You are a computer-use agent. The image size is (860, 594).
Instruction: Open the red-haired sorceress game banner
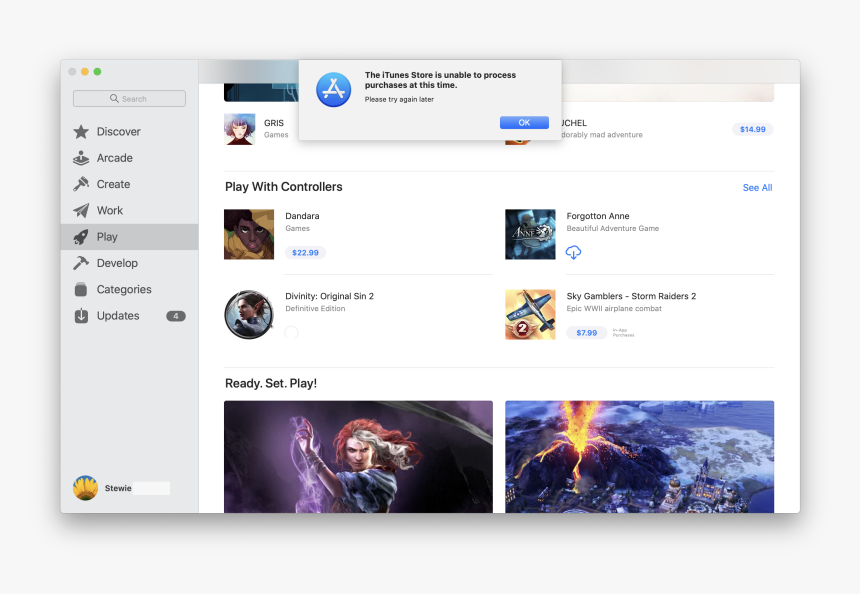pyautogui.click(x=358, y=456)
